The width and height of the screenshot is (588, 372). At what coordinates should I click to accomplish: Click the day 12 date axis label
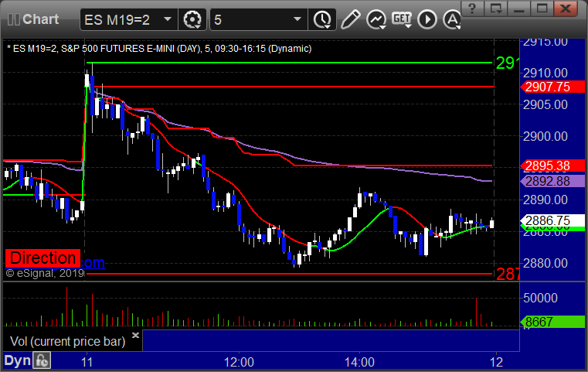tap(497, 362)
